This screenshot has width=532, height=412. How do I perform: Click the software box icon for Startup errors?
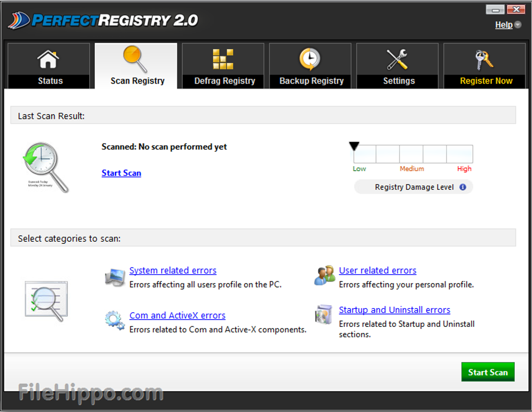coord(324,314)
